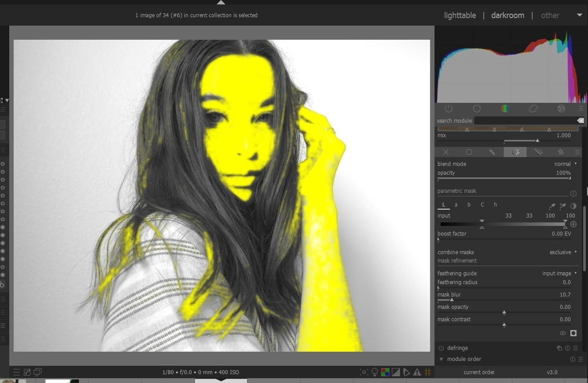Select drawn and parametric mask tab

tap(538, 153)
